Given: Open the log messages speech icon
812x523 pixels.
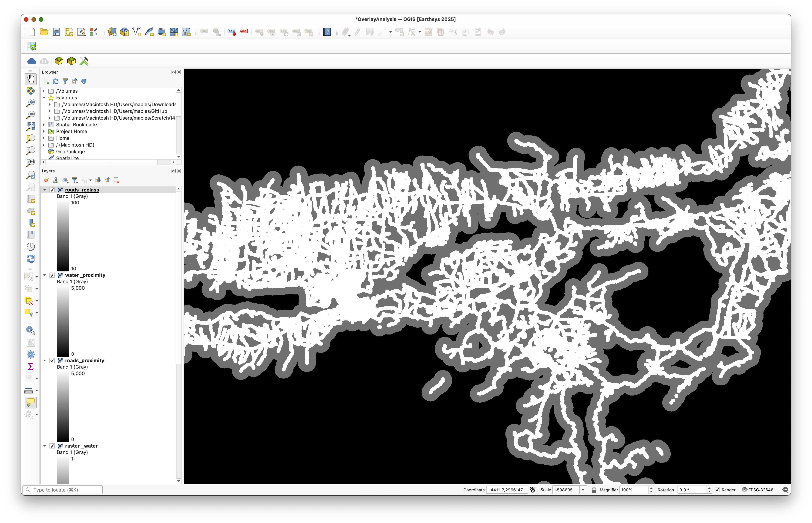Looking at the screenshot, I should click(x=785, y=490).
